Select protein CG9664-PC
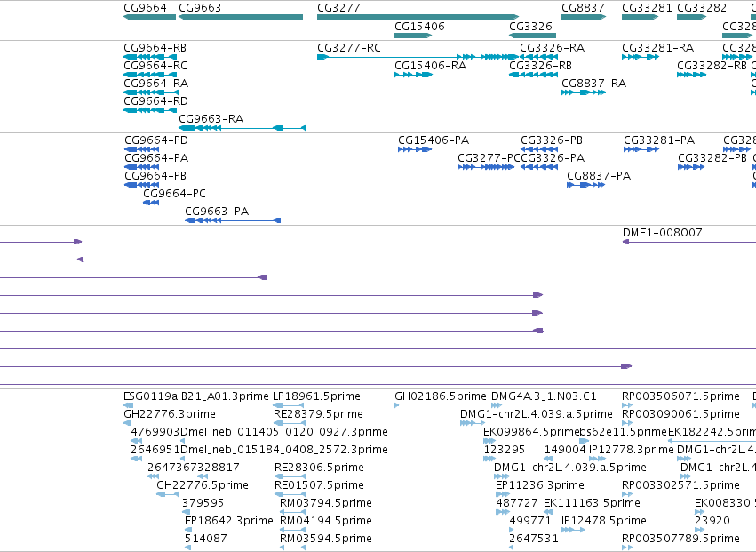The width and height of the screenshot is (756, 552). [174, 194]
